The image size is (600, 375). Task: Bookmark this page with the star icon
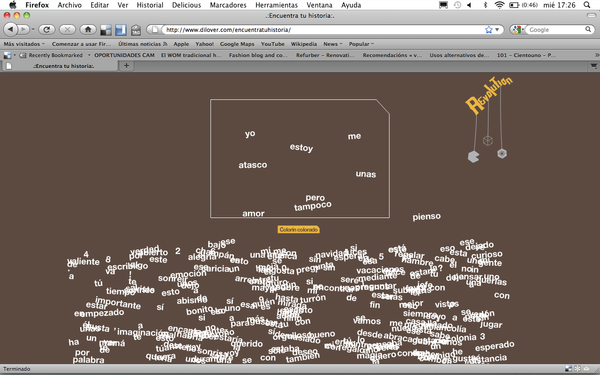coord(489,29)
